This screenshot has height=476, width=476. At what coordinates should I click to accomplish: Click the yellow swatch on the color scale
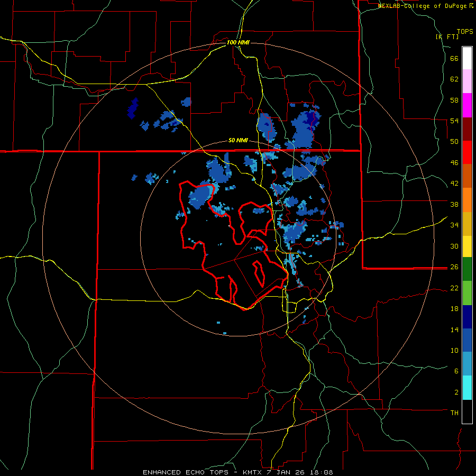point(467,246)
